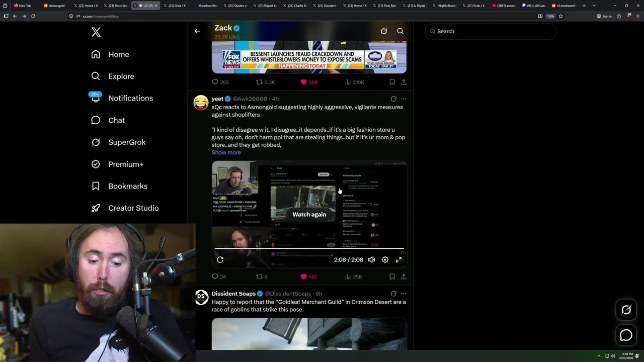Bookmark this page with the star
Viewport: 644px width, 362px height.
(x=560, y=16)
